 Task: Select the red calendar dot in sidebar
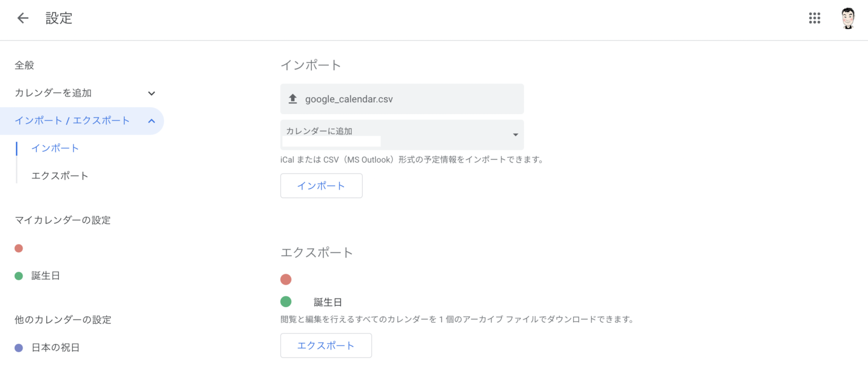coord(19,248)
